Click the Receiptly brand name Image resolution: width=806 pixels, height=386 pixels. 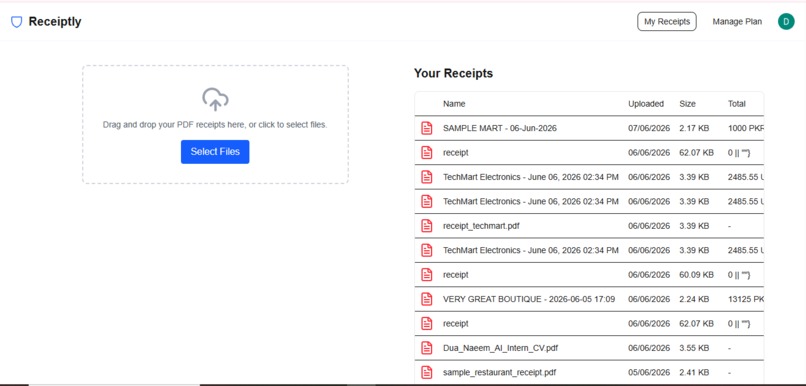55,22
